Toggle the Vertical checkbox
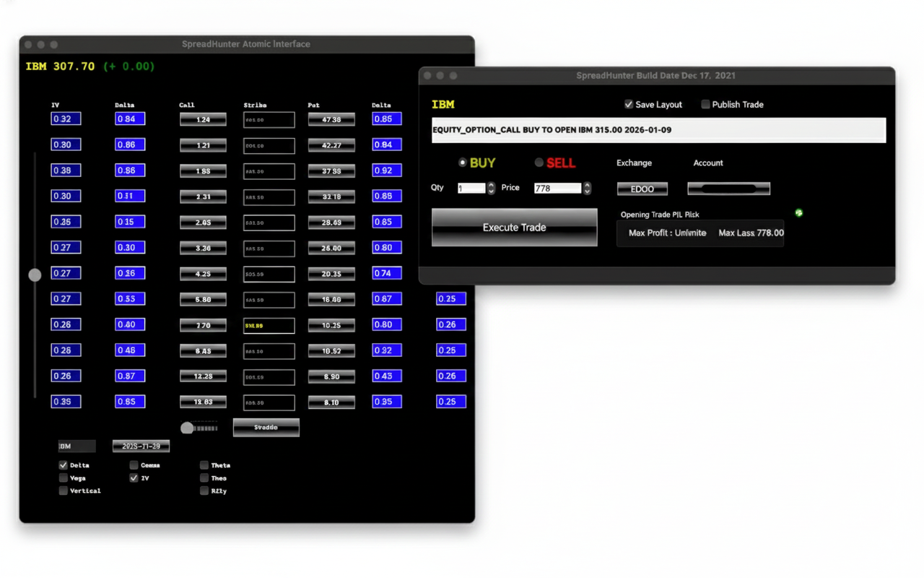The image size is (924, 578). (64, 491)
